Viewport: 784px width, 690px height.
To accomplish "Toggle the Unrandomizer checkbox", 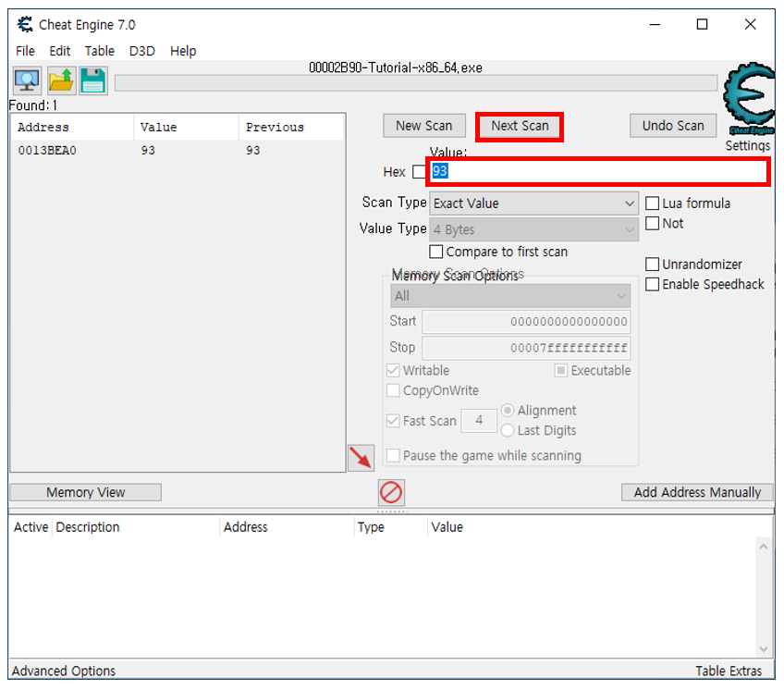I will point(652,265).
